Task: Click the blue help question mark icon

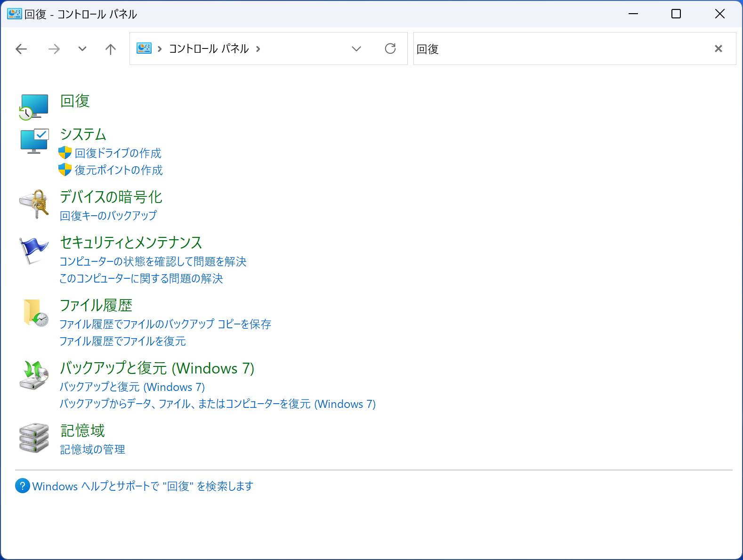Action: [x=23, y=486]
